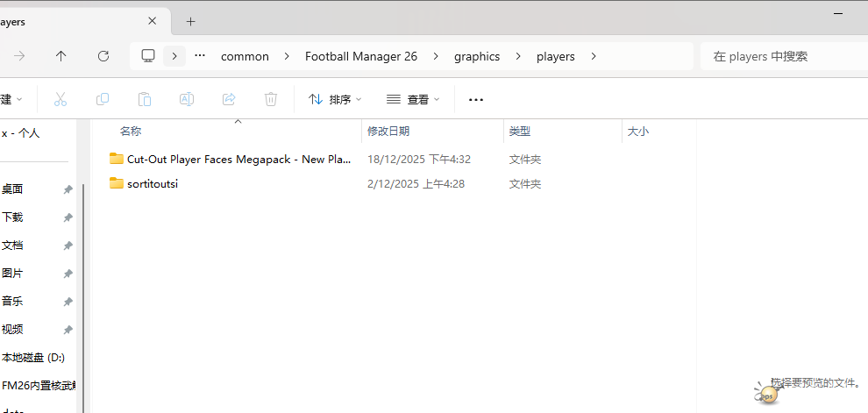Expand chevron after players in address bar

(594, 56)
